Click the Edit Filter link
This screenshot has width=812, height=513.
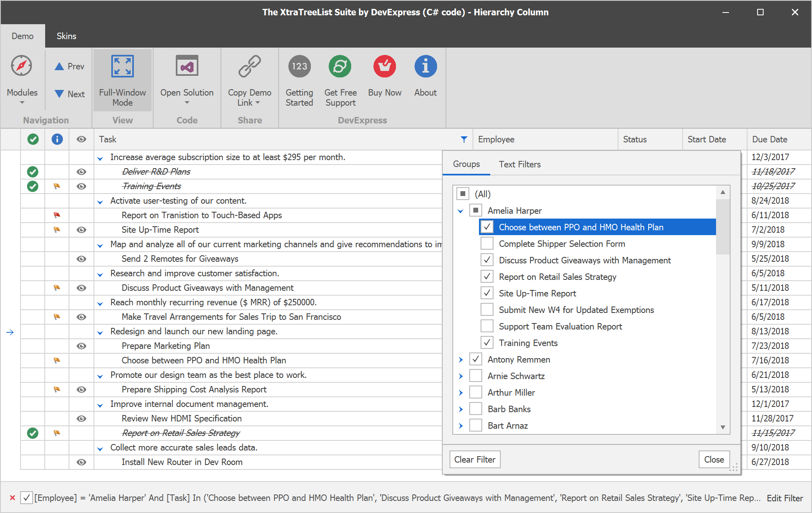click(x=785, y=498)
